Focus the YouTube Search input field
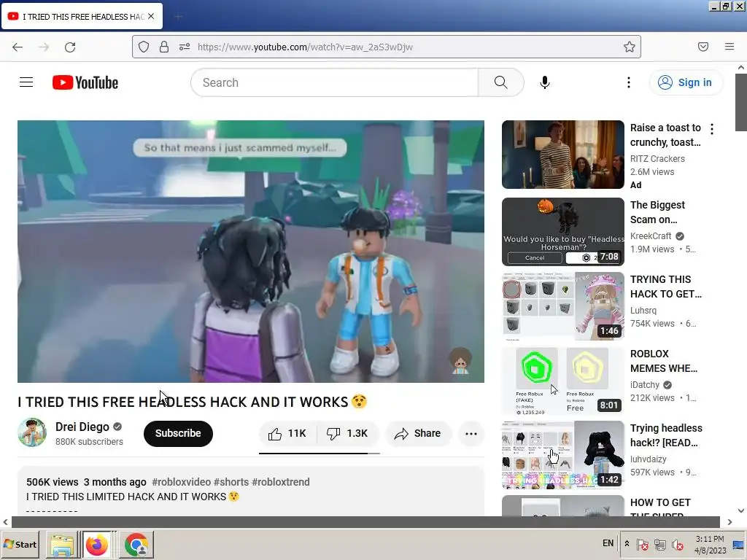This screenshot has width=747, height=560. pyautogui.click(x=334, y=82)
